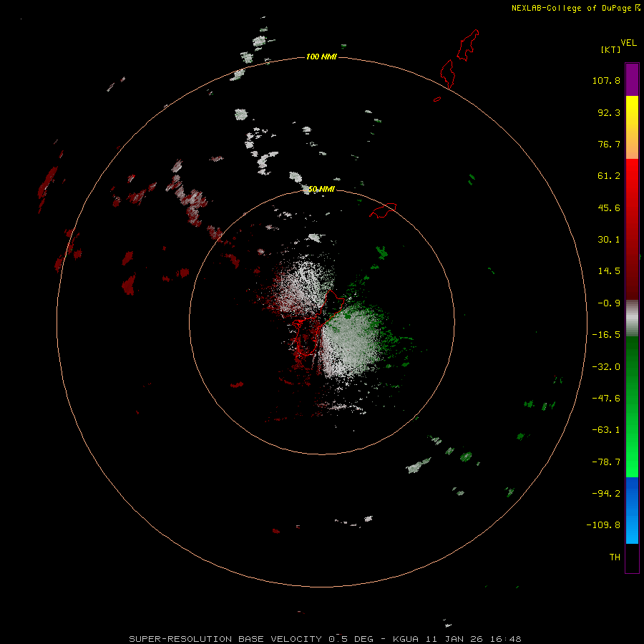The image size is (644, 644).
Task: Click the TH threshold label
Action: click(x=615, y=557)
